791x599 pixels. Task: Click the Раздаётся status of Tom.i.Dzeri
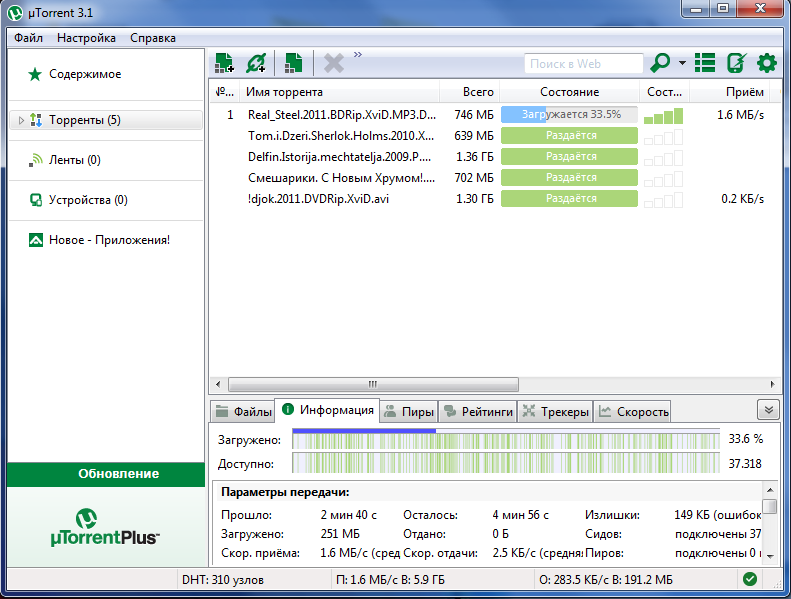(570, 135)
